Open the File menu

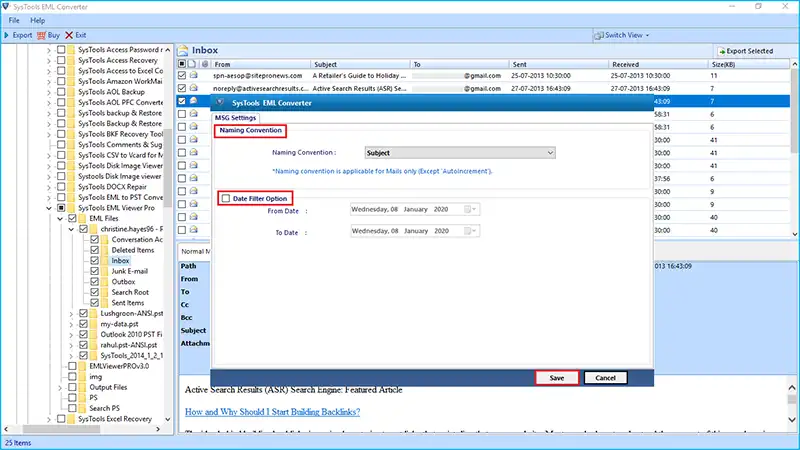(x=14, y=20)
